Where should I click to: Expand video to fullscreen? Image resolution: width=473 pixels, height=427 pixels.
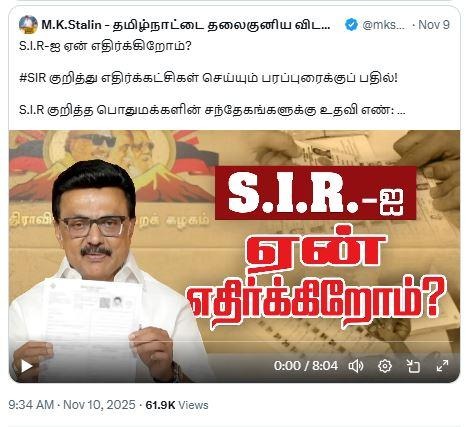(x=442, y=366)
